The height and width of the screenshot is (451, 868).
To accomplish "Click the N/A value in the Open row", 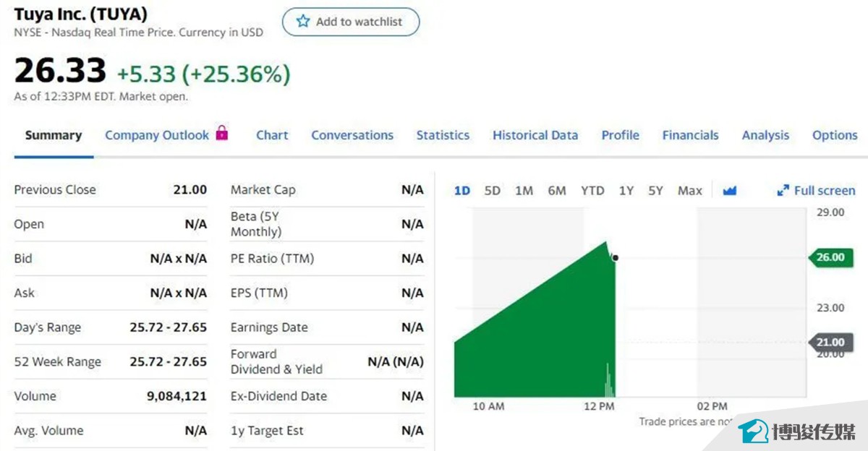I will pyautogui.click(x=196, y=224).
